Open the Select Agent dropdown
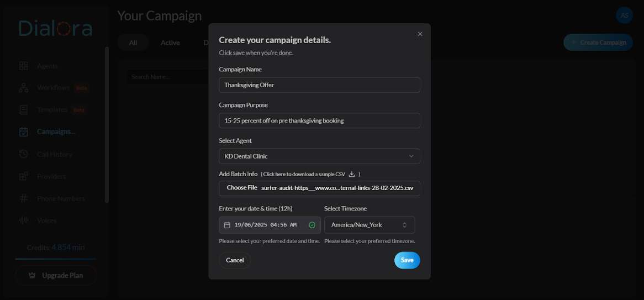This screenshot has width=644, height=300. 319,156
